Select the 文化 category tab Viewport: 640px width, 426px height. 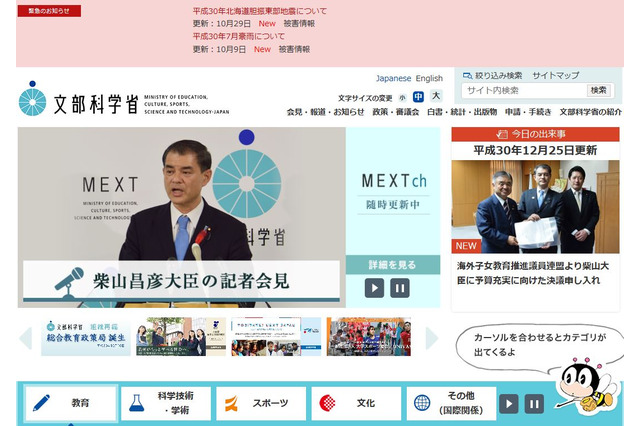356,403
